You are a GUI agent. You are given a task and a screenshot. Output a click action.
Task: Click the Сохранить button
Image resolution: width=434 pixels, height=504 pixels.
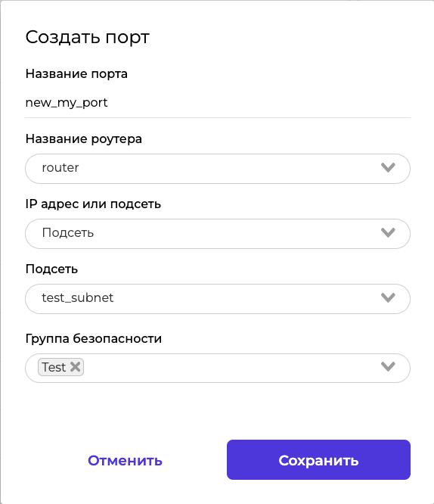[x=318, y=459]
